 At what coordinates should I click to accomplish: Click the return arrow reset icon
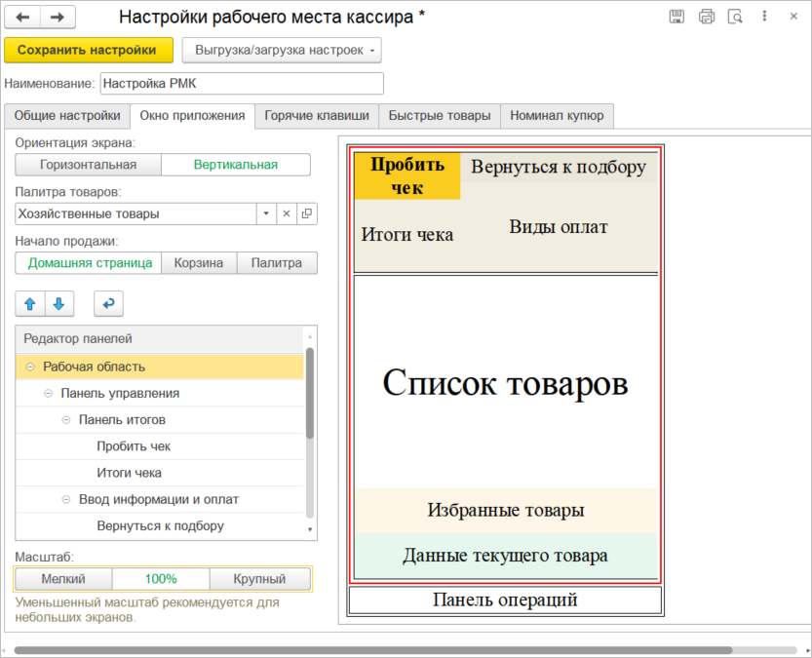pos(108,304)
